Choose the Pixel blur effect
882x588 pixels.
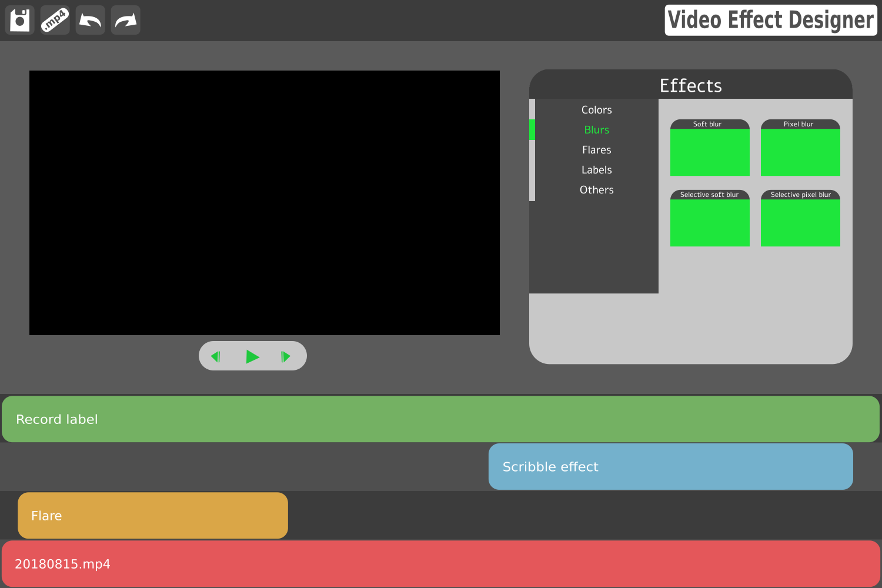[800, 148]
